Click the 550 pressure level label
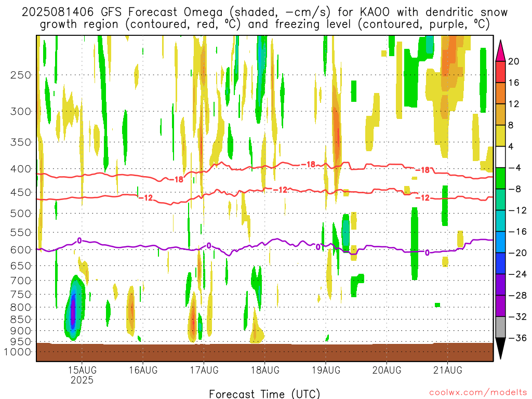This screenshot has width=532, height=399. 21,232
